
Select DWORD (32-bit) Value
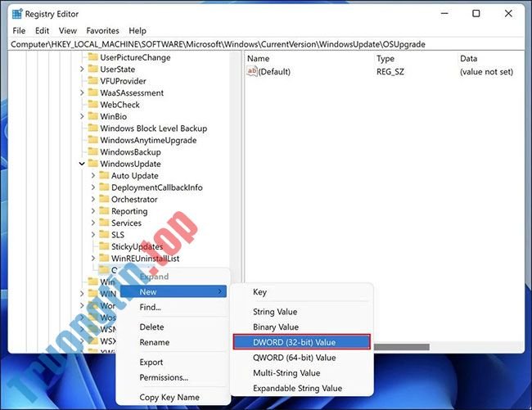(302, 342)
